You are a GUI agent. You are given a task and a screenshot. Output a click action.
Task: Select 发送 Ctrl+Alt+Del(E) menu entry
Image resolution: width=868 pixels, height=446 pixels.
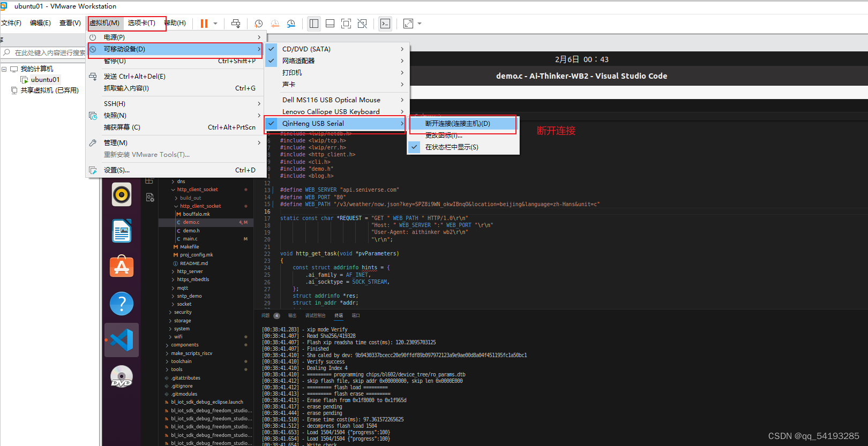[x=176, y=76]
